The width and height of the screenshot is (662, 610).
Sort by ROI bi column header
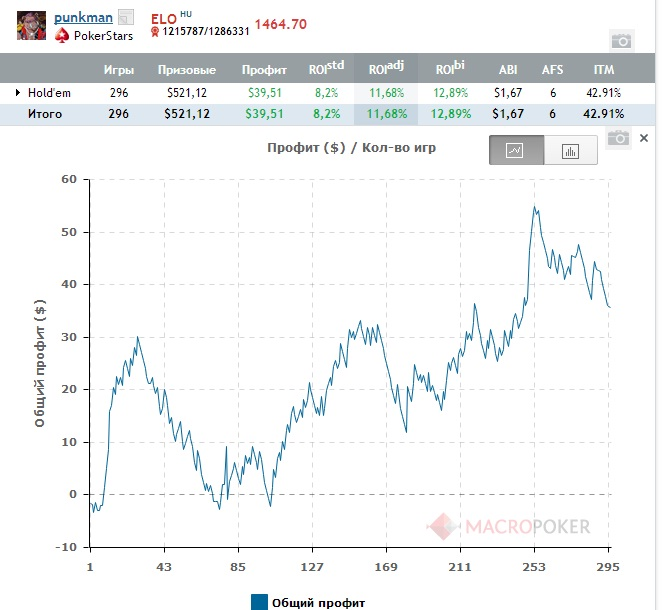450,68
